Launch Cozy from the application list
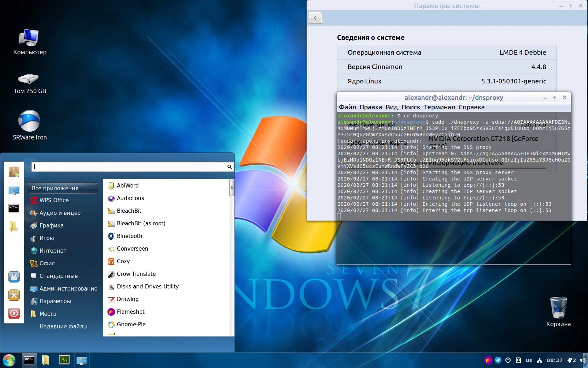 (x=167, y=261)
